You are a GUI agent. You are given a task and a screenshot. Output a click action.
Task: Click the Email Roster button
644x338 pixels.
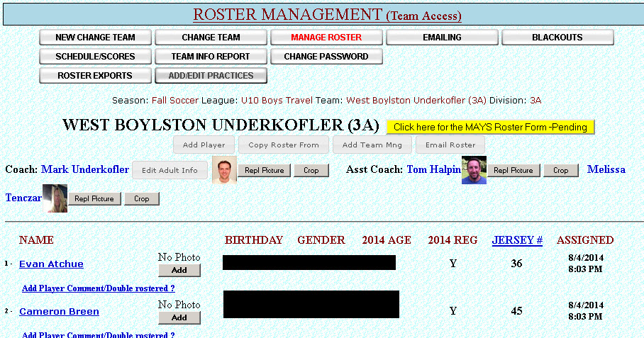click(450, 145)
